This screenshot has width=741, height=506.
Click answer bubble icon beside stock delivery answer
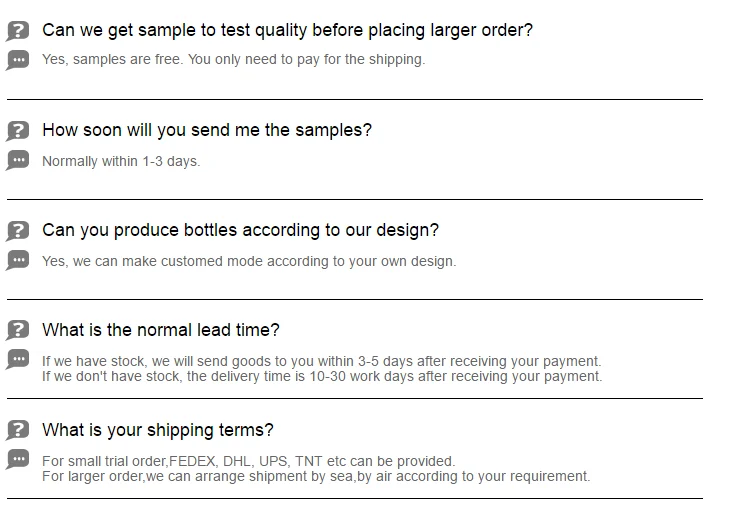18,360
